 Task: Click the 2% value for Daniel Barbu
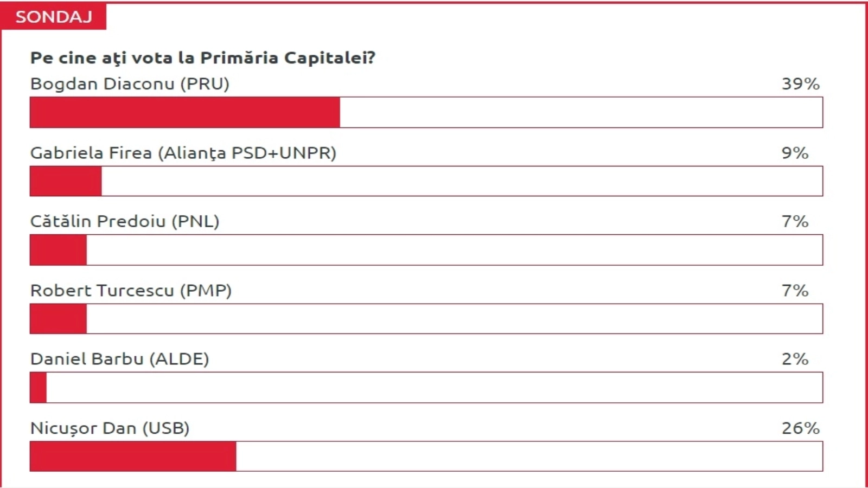coord(795,359)
